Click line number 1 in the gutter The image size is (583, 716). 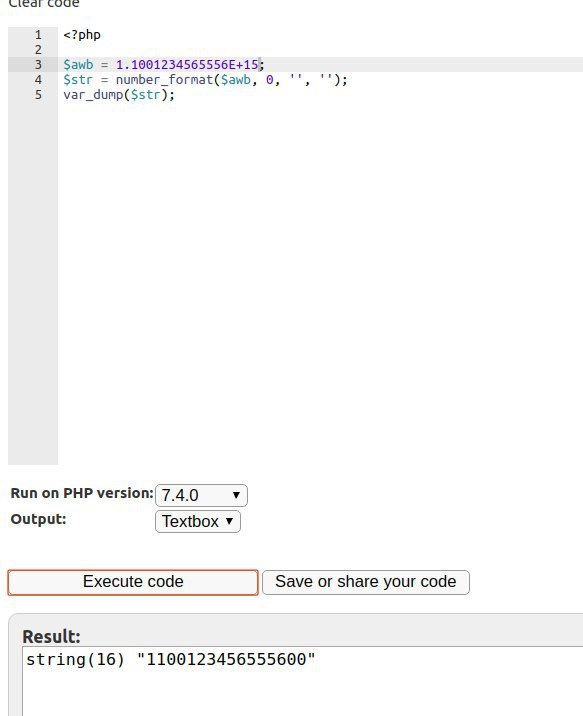pyautogui.click(x=38, y=35)
